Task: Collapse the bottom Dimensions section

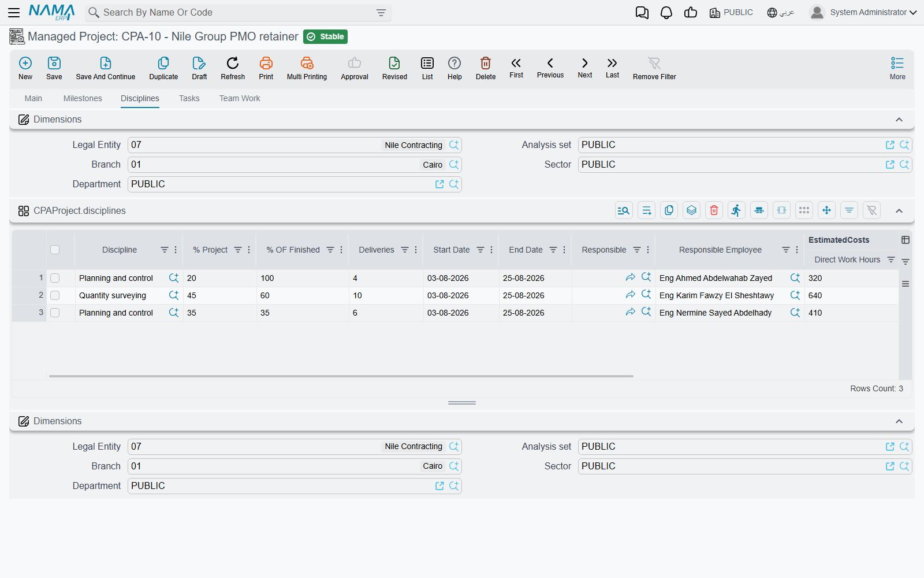Action: point(899,421)
